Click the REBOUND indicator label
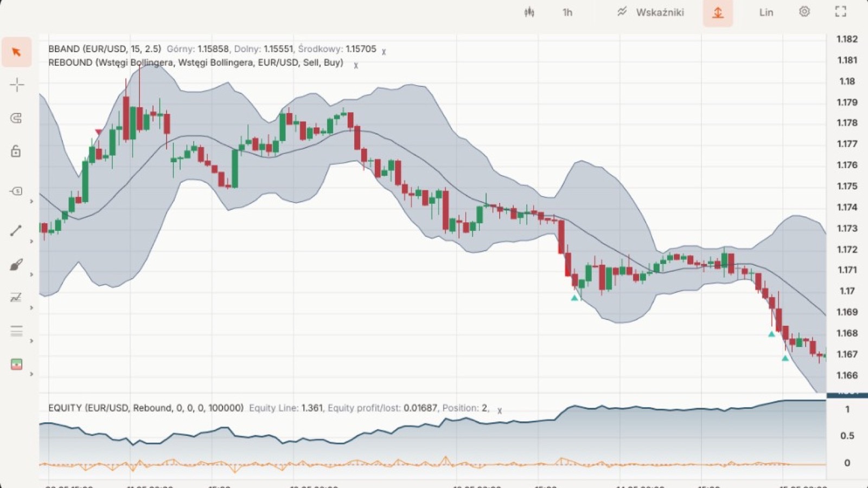The height and width of the screenshot is (488, 868). (x=196, y=62)
